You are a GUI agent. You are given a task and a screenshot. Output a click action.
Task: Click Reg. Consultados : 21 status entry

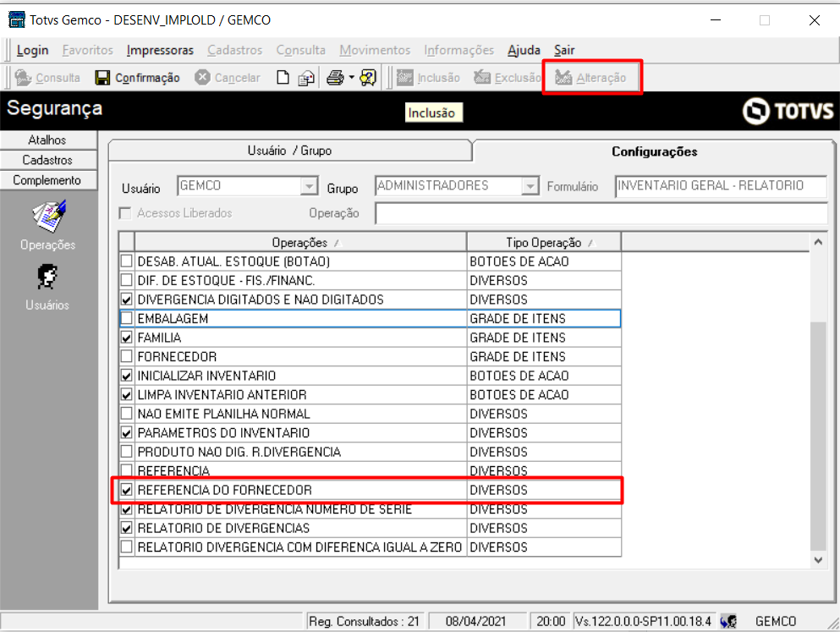(364, 621)
